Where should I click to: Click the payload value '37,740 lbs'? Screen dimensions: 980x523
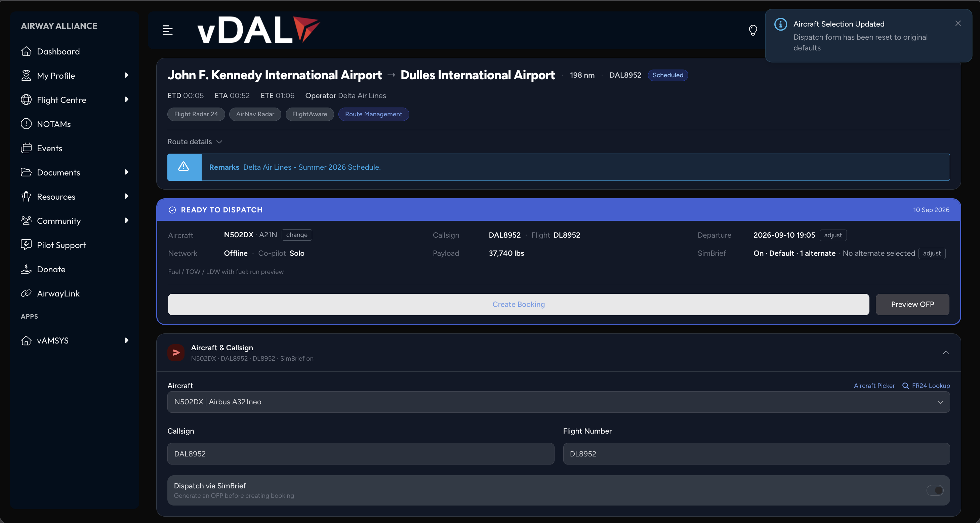tap(506, 253)
